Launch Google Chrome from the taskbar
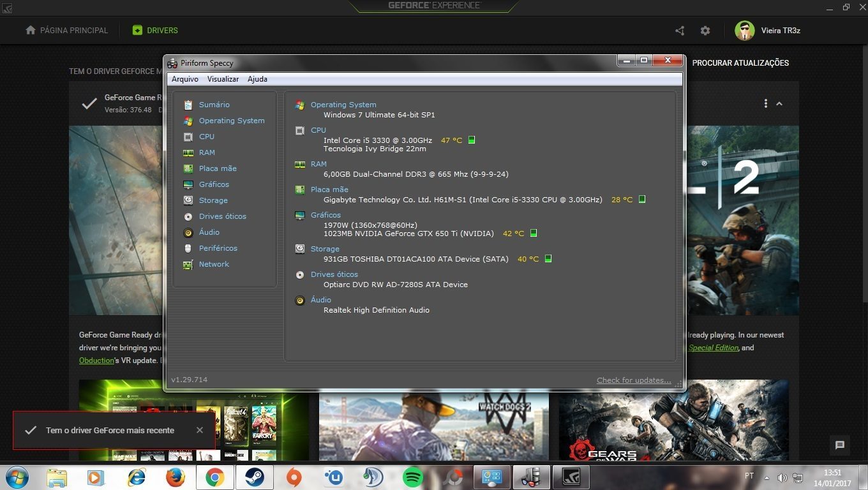868x490 pixels. tap(214, 477)
